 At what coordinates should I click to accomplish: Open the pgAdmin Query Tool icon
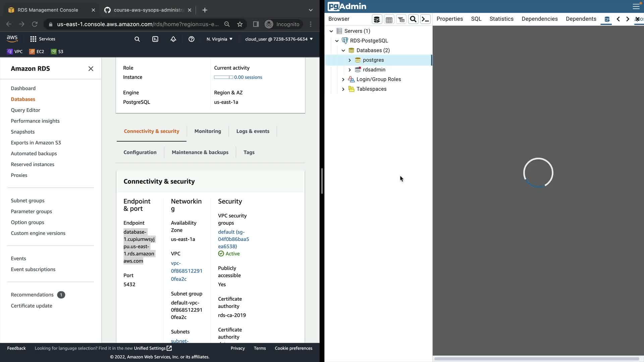[377, 19]
